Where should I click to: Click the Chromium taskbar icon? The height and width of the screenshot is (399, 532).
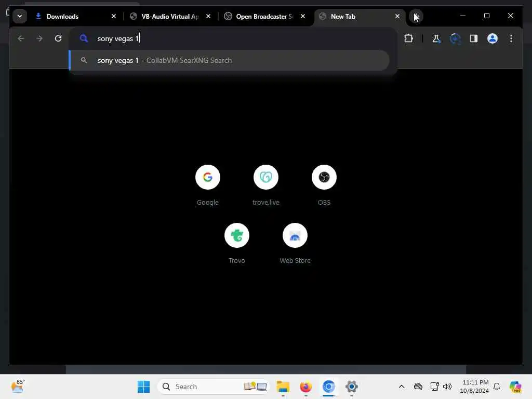tap(328, 387)
